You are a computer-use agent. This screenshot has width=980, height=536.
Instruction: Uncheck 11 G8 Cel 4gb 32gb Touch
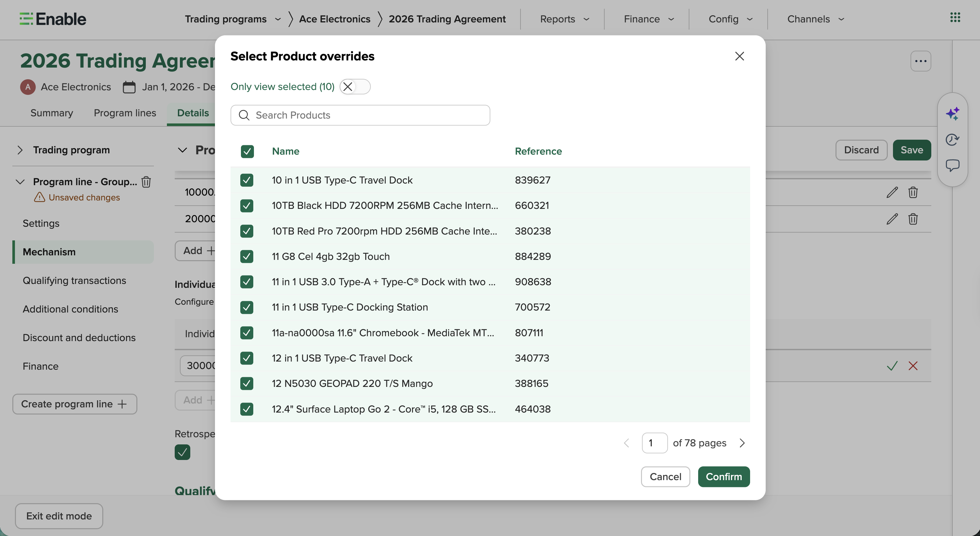(247, 257)
